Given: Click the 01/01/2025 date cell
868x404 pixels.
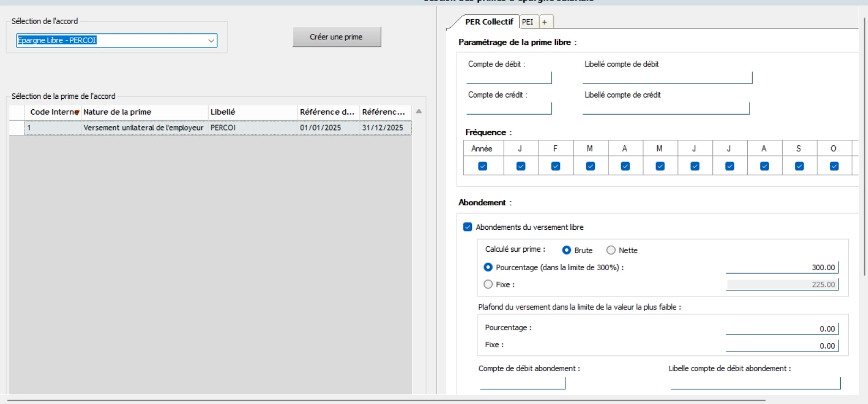Looking at the screenshot, I should (x=328, y=128).
